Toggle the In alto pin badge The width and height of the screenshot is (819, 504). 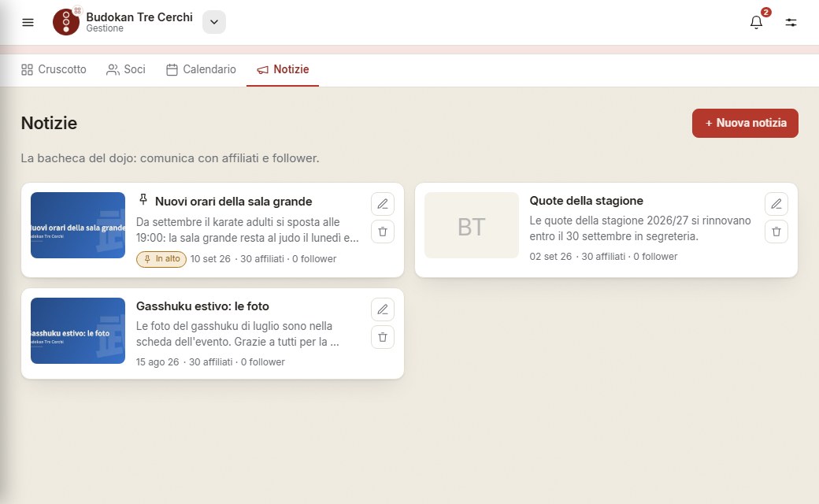pos(161,259)
